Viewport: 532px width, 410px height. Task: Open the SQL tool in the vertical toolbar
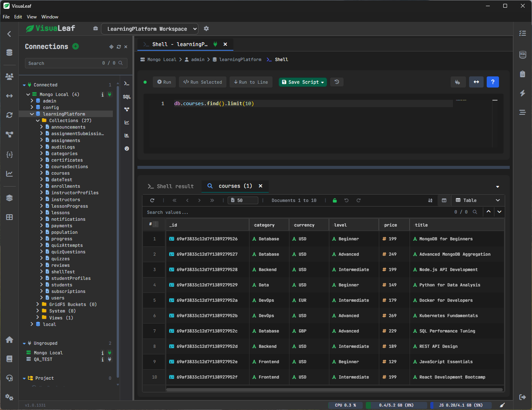tap(127, 97)
